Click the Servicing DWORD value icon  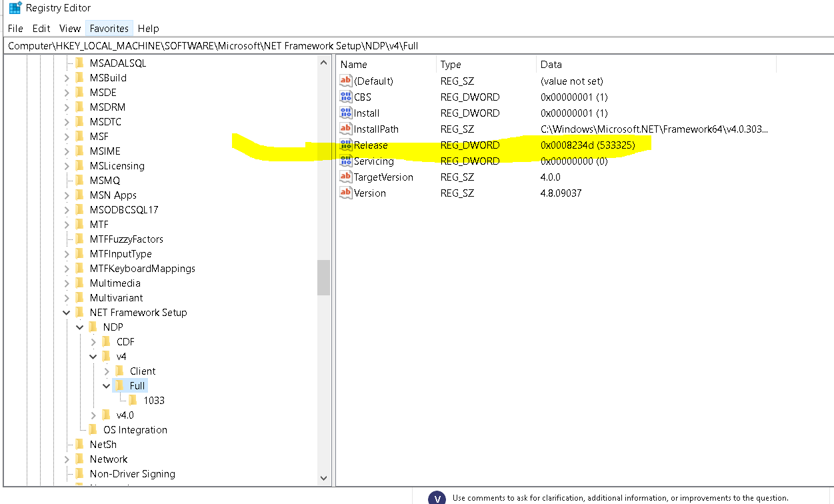click(345, 161)
